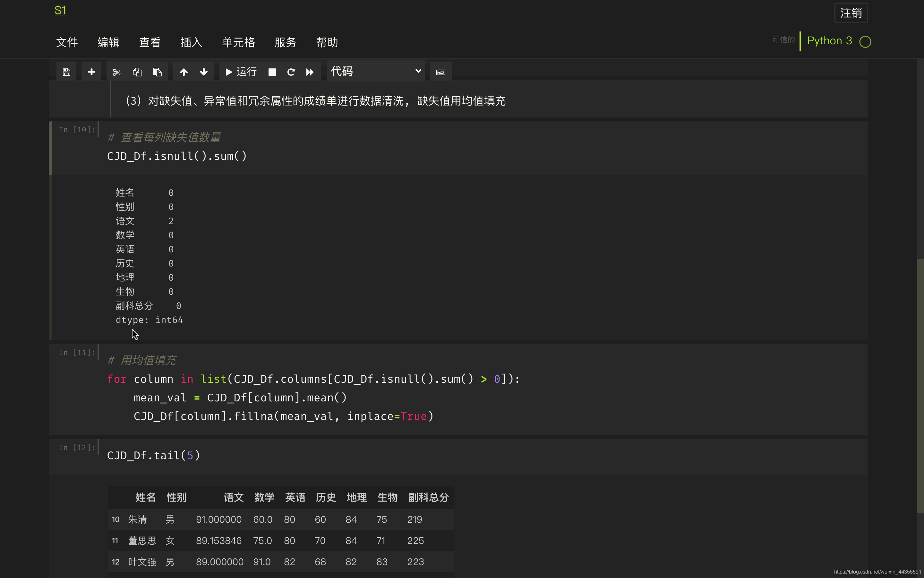Click the 性别 table column header
The height and width of the screenshot is (578, 924).
coord(176,497)
